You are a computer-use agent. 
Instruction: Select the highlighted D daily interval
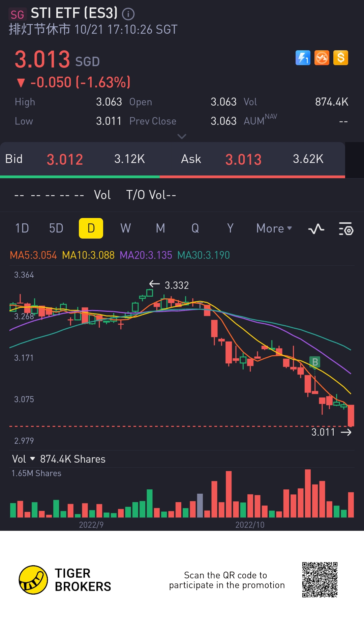[91, 228]
